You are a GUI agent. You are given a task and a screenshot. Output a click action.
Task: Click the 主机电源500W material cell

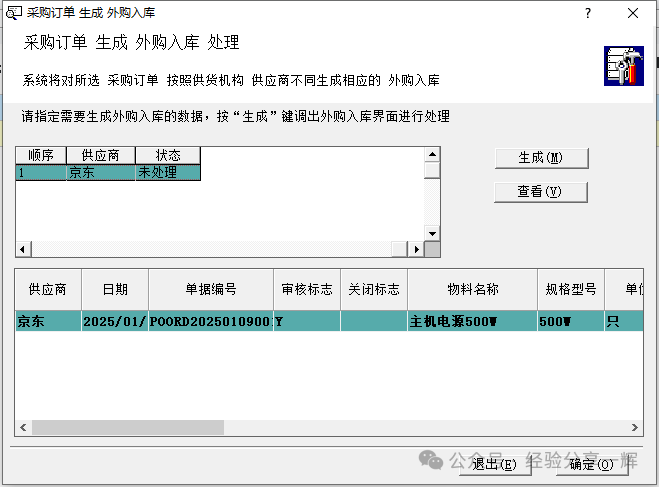pos(471,322)
